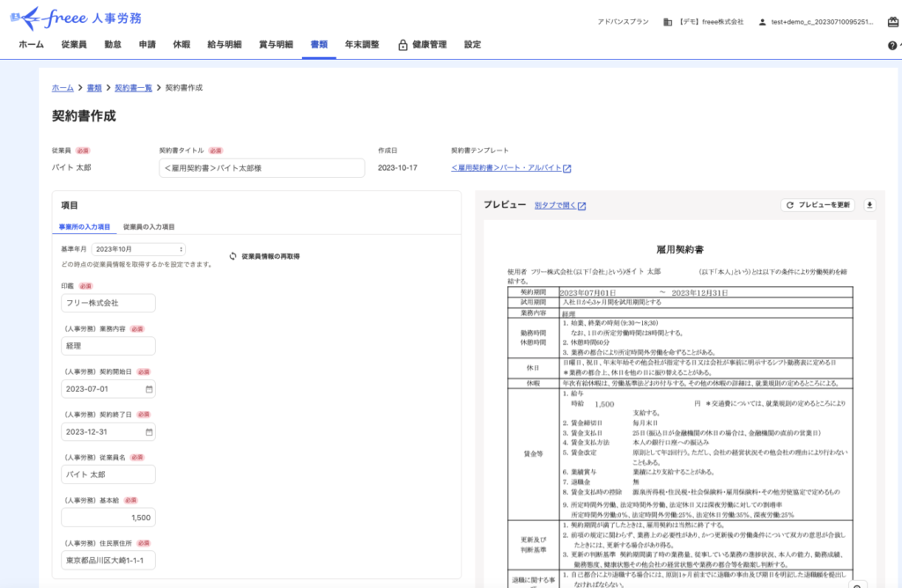Open the <雇用契約書>パート・アルバイト template link
This screenshot has width=902, height=588.
511,168
